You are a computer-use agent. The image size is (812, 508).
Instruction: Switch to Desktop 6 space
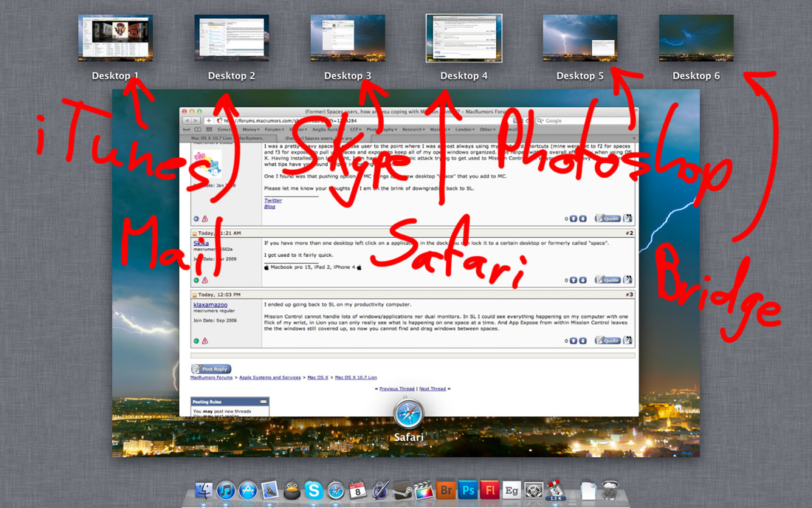click(x=696, y=38)
